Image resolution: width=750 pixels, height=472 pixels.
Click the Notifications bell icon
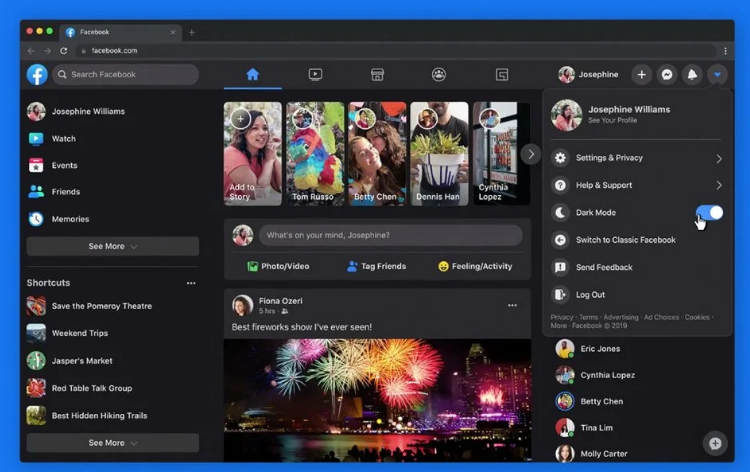click(692, 74)
